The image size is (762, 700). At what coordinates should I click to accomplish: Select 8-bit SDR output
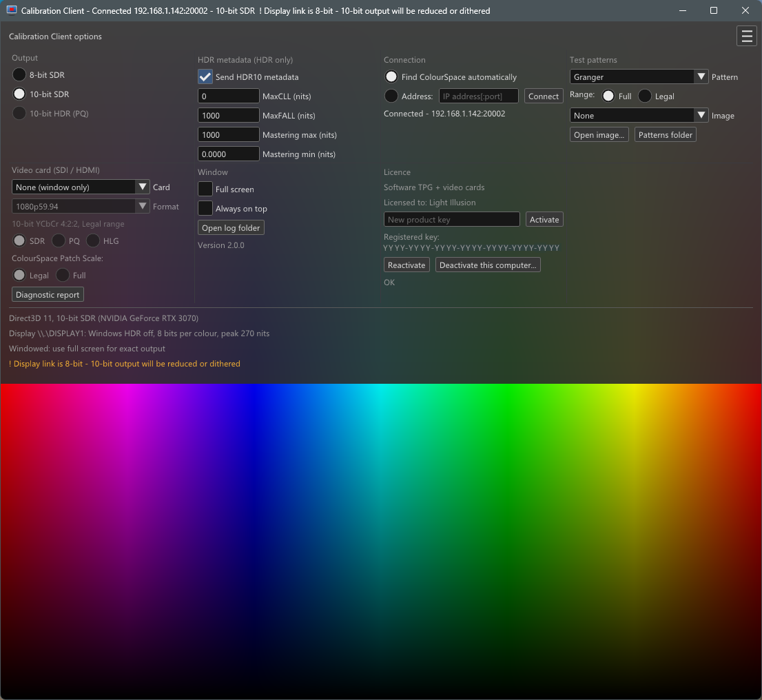pyautogui.click(x=19, y=75)
